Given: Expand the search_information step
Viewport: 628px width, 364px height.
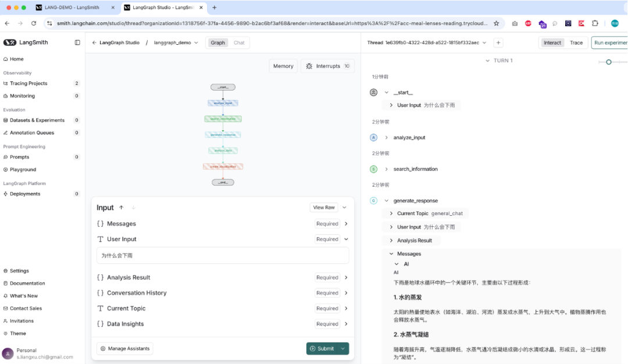Looking at the screenshot, I should pos(387,169).
